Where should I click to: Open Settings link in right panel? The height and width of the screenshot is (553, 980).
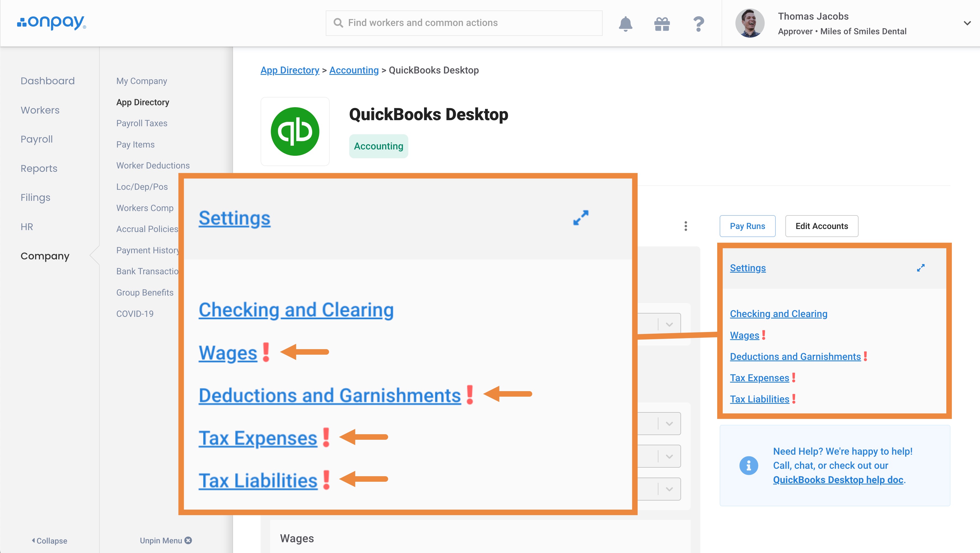click(x=748, y=268)
